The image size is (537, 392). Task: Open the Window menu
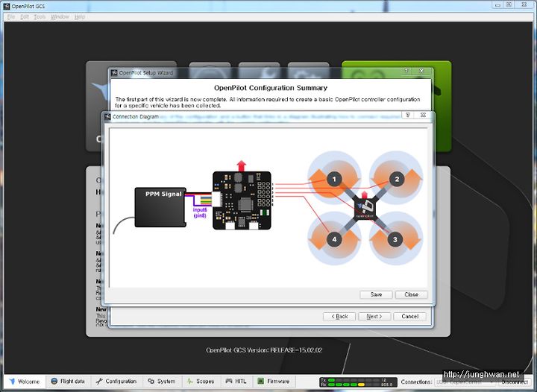tap(60, 16)
